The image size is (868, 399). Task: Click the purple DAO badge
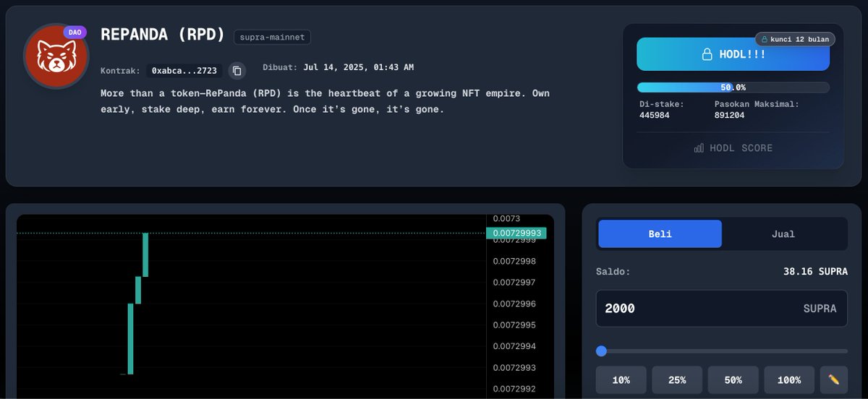pos(75,33)
